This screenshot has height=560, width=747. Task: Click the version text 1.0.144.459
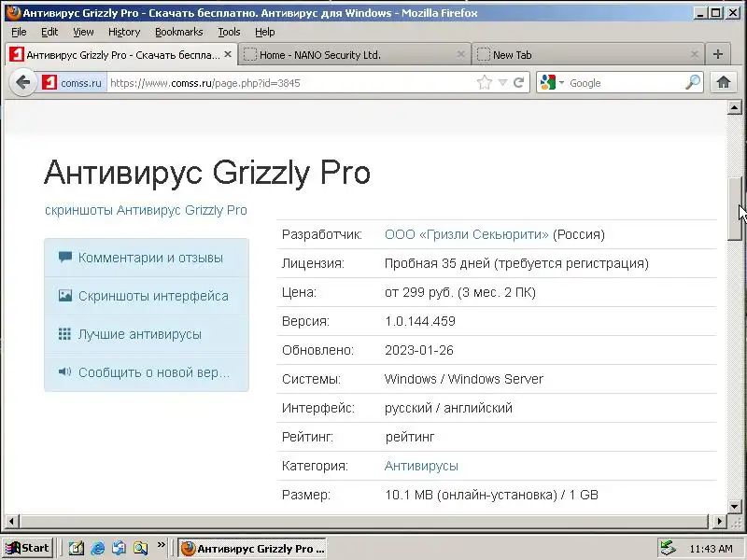pos(420,321)
